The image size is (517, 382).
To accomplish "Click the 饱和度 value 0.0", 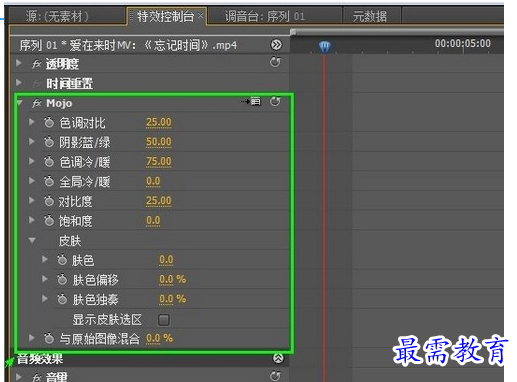I will 153,221.
